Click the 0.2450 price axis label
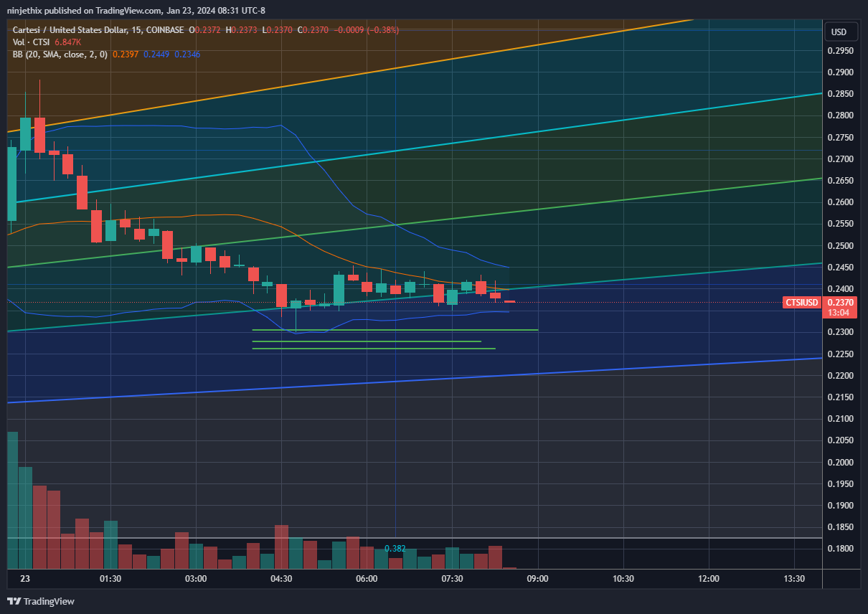This screenshot has height=614, width=868. pyautogui.click(x=839, y=268)
